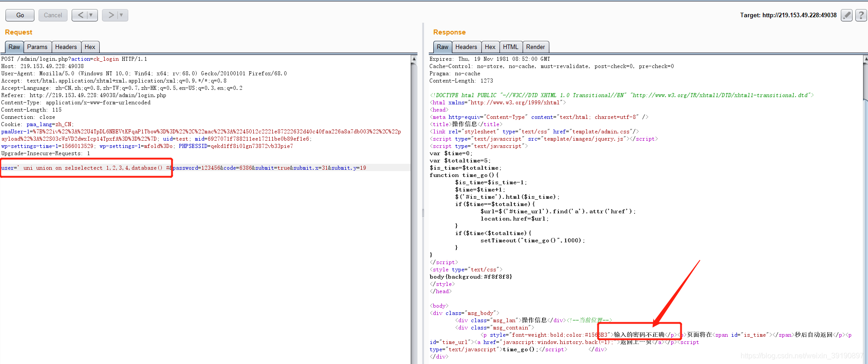The image size is (868, 364).
Task: Go back with the left history arrow
Action: pyautogui.click(x=81, y=15)
